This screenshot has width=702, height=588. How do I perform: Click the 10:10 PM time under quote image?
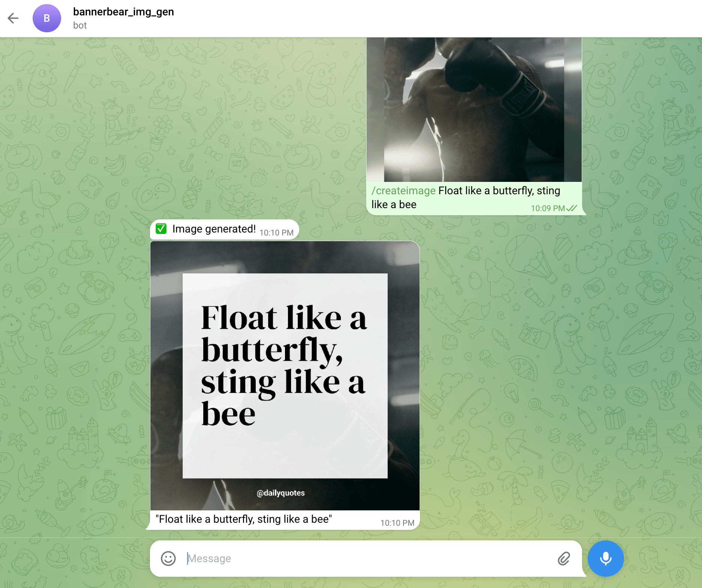(x=397, y=523)
